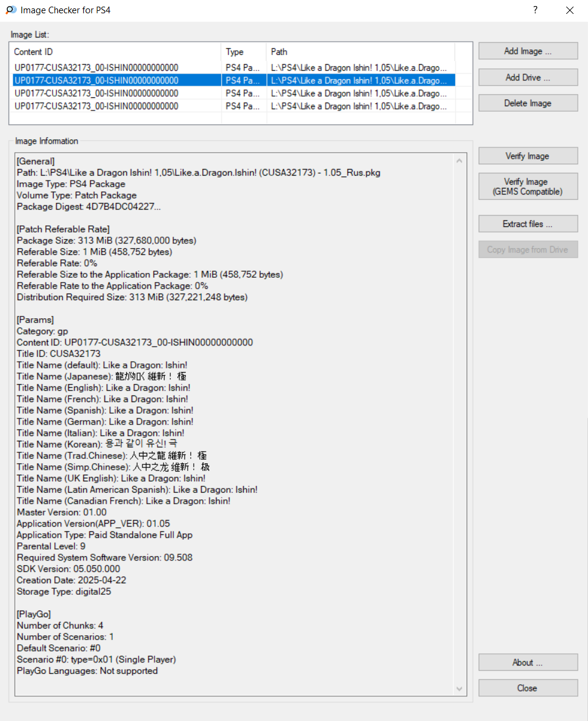Click the Distribution Required Size line

(132, 297)
